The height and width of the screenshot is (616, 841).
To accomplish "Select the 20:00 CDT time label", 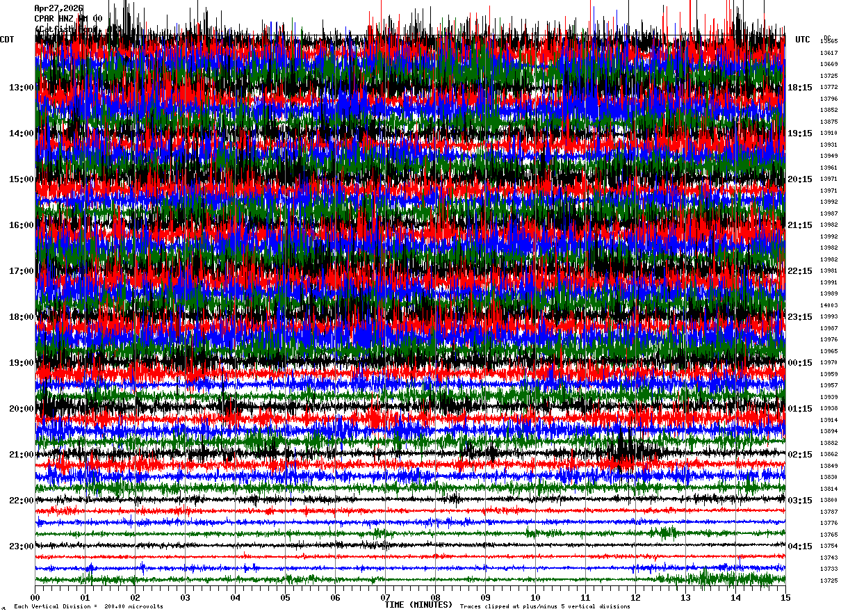I will pos(21,409).
